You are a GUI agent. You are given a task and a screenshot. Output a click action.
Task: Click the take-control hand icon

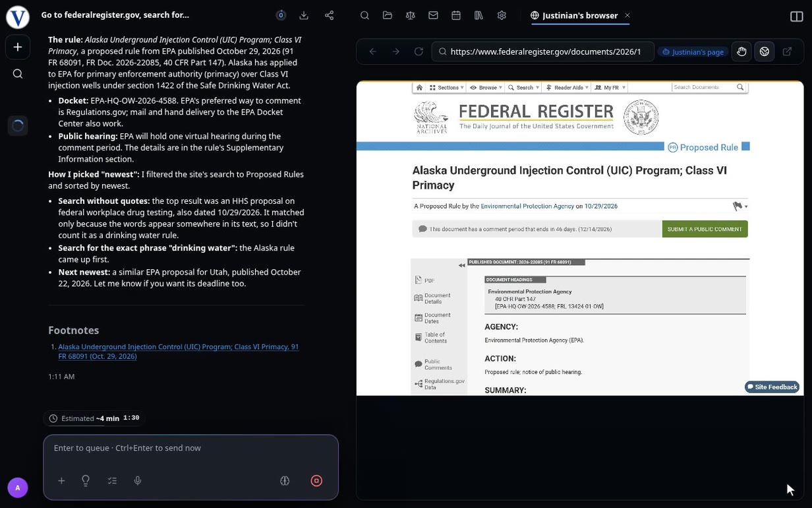(x=741, y=51)
